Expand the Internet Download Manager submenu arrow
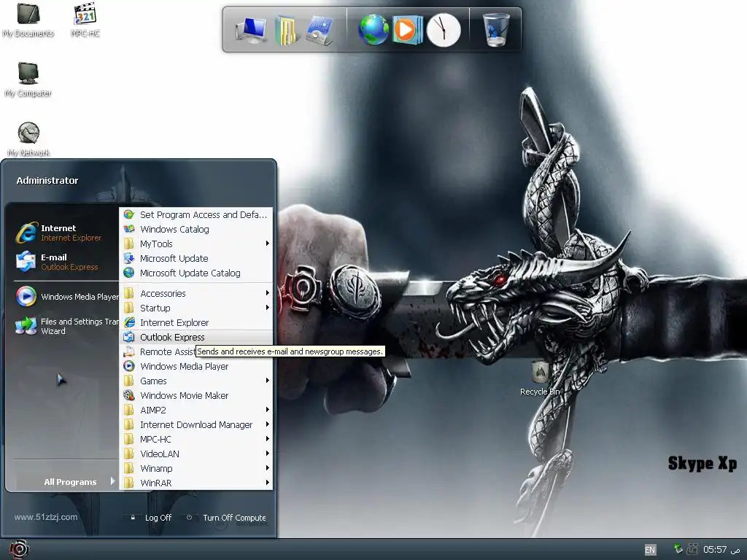Viewport: 747px width, 560px height. [267, 424]
